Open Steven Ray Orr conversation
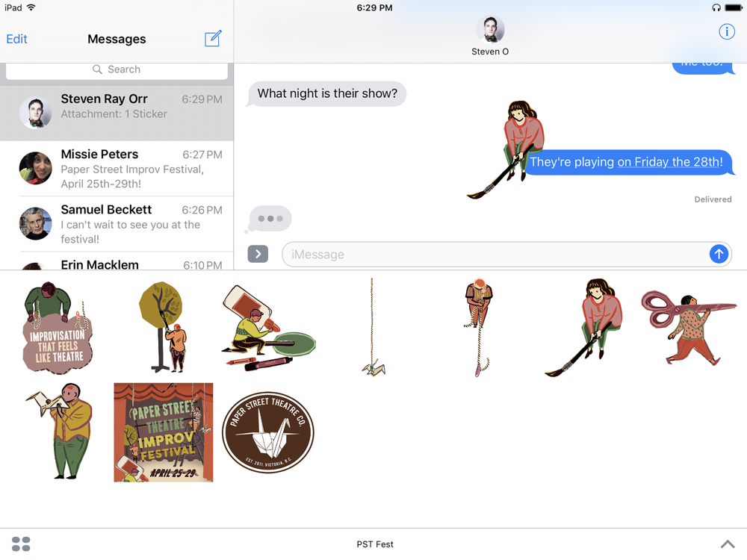The width and height of the screenshot is (747, 560). (x=117, y=113)
